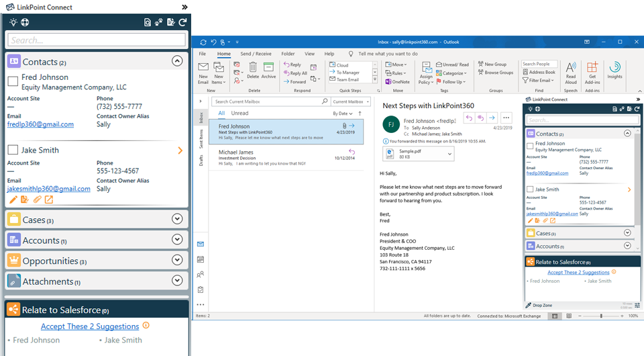644x356 pixels.
Task: Switch to Unread filter in mail list
Action: [x=240, y=113]
